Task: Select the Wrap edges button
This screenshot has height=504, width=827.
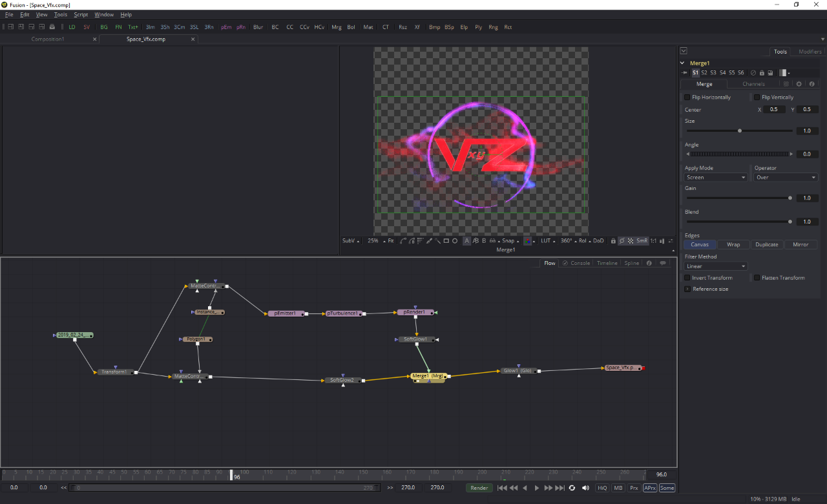Action: point(733,245)
